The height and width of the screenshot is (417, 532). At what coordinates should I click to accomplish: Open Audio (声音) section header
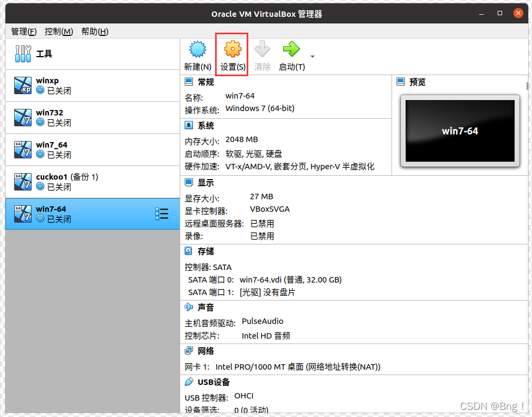coord(206,308)
